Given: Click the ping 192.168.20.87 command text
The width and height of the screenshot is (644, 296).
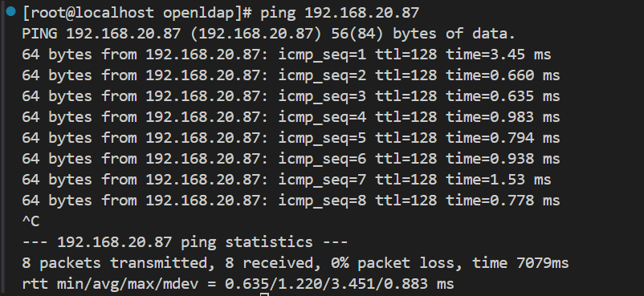Looking at the screenshot, I should (x=340, y=13).
